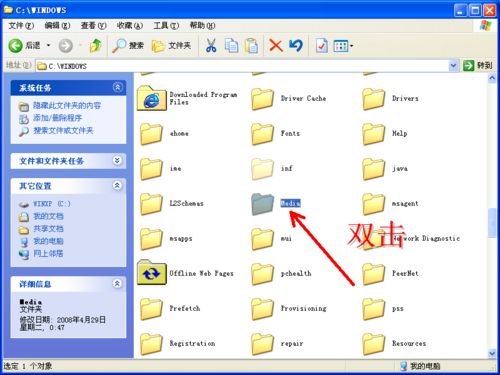The image size is (500, 375).
Task: Open the Search (搜索) toolbar button
Action: (128, 46)
